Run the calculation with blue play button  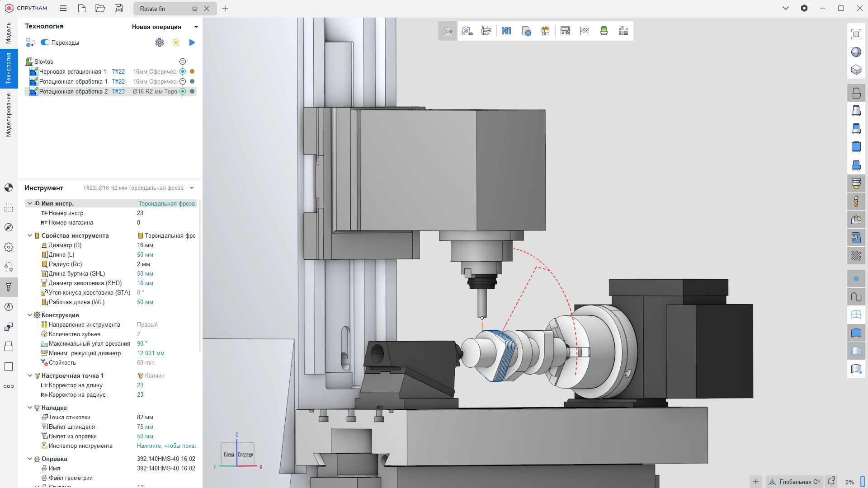click(192, 42)
